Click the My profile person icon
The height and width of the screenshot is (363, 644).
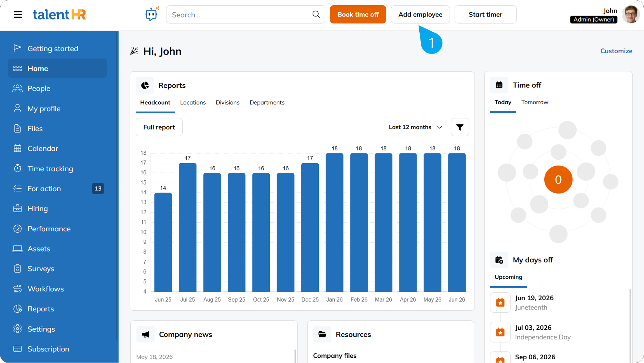(17, 108)
